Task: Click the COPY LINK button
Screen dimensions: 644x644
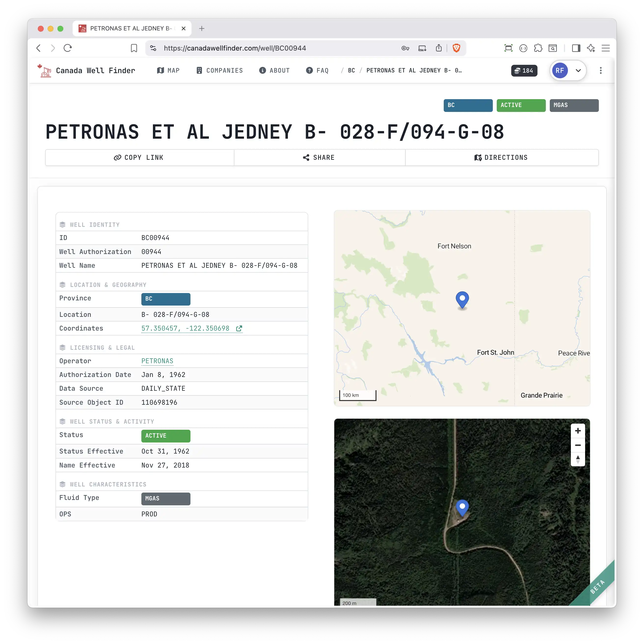Action: [x=139, y=157]
